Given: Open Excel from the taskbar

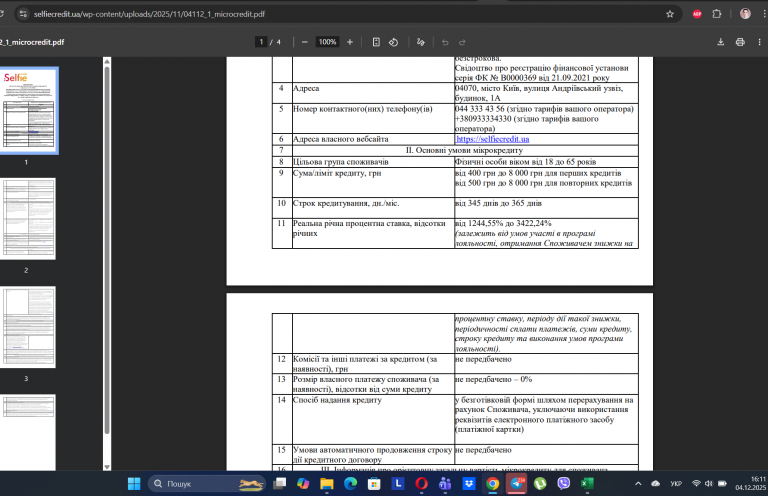Looking at the screenshot, I should tap(587, 484).
